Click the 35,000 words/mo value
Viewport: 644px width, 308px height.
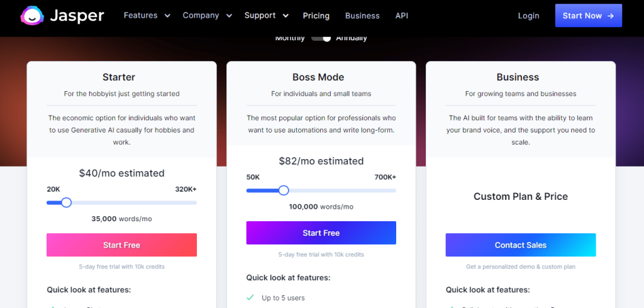[121, 219]
